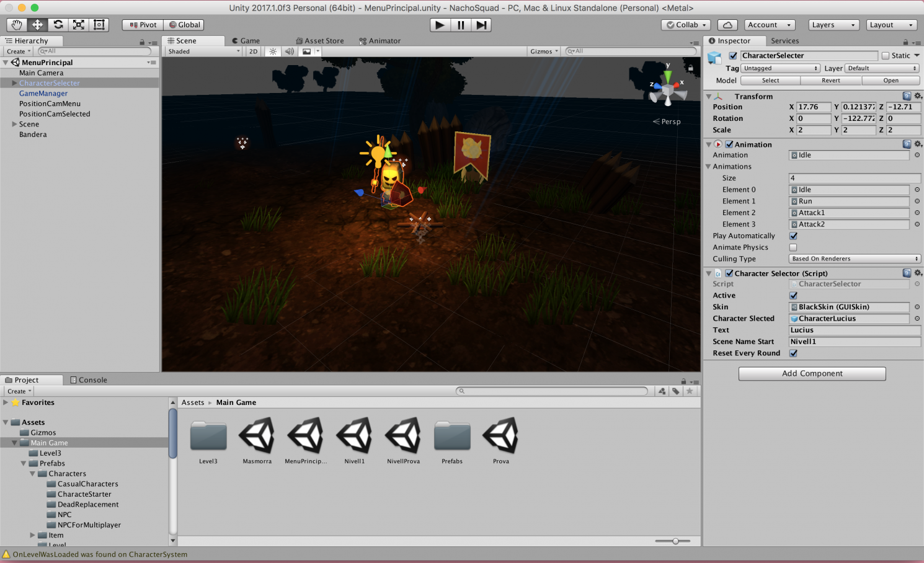Switch to the Game tab

tap(246, 41)
